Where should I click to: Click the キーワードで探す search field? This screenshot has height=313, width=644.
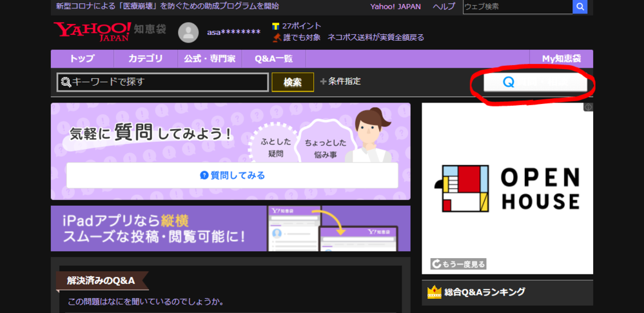click(162, 82)
